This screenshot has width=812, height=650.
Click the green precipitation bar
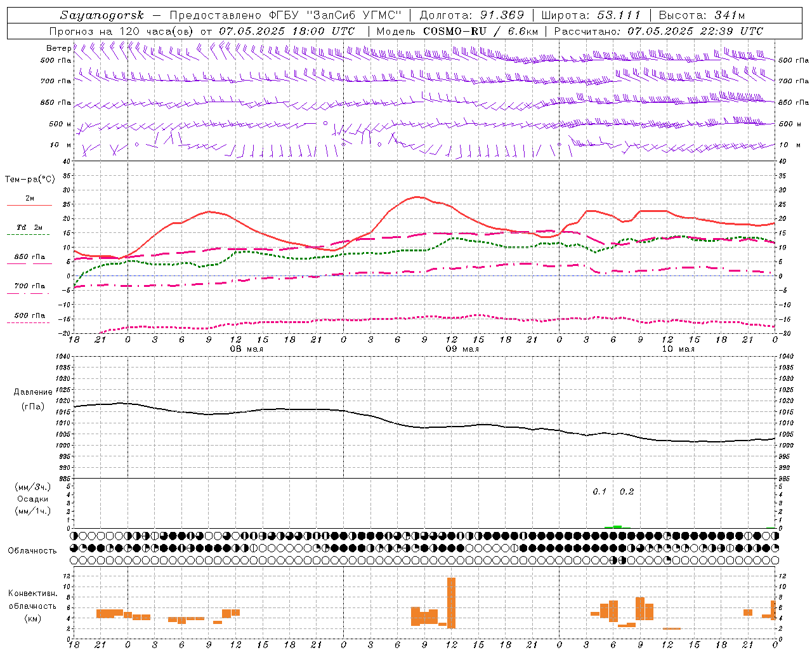point(617,527)
